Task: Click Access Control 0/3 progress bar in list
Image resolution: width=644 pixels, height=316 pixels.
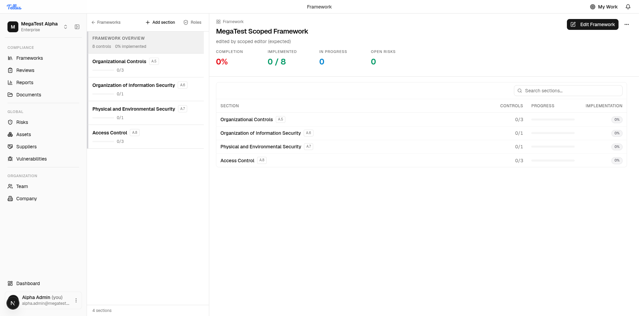Action: tap(103, 142)
